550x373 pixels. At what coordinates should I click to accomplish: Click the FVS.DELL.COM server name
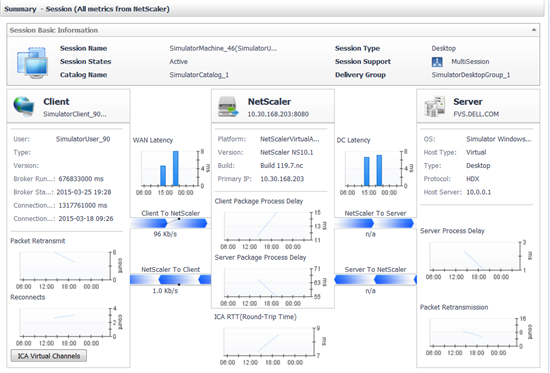(x=476, y=114)
